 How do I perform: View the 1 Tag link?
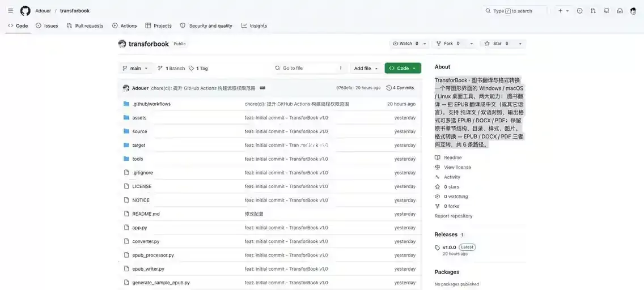[x=198, y=69]
